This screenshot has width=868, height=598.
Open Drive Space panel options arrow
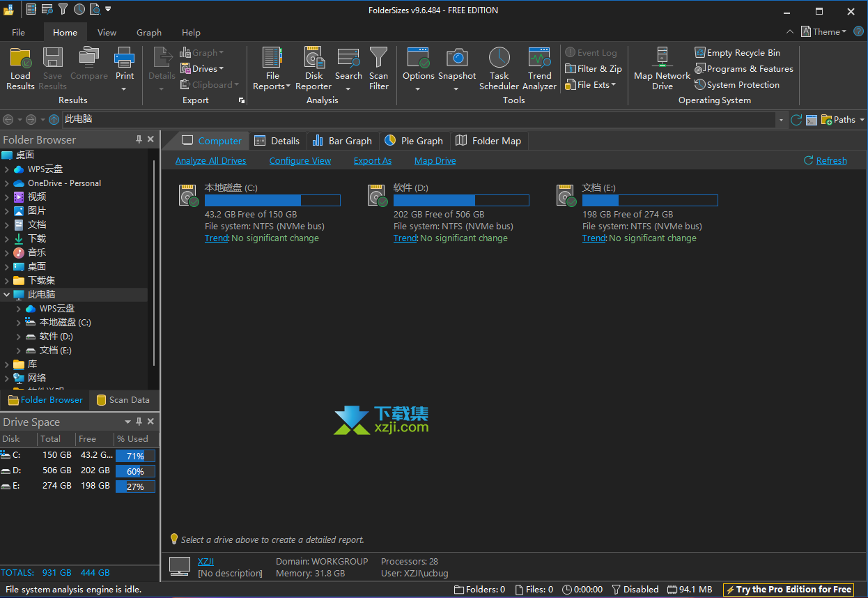click(x=127, y=422)
